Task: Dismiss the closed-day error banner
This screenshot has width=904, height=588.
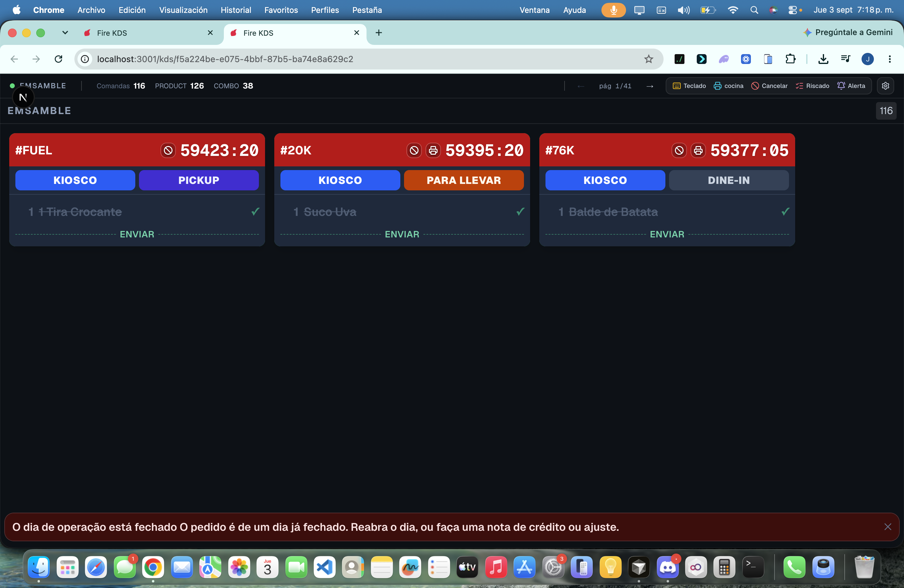Action: [x=888, y=527]
